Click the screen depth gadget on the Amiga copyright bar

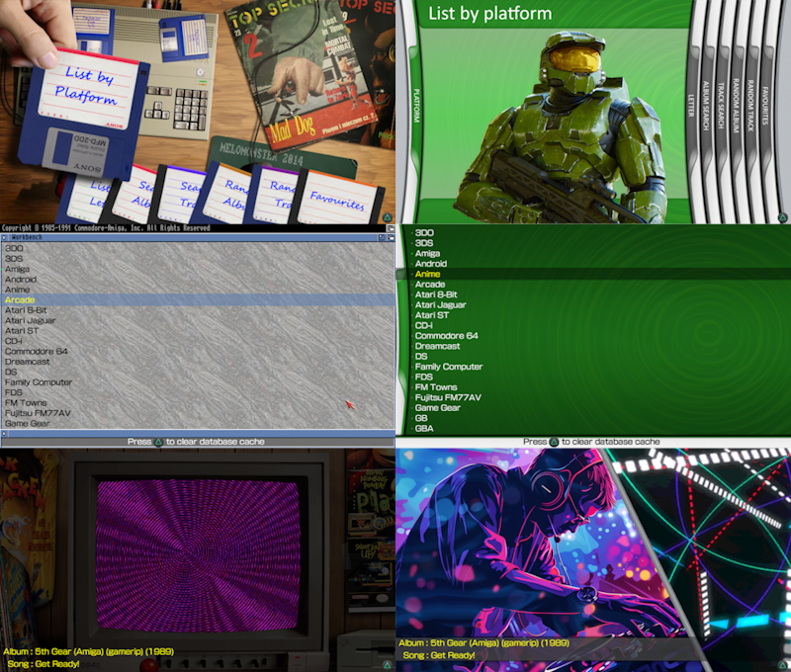(391, 228)
